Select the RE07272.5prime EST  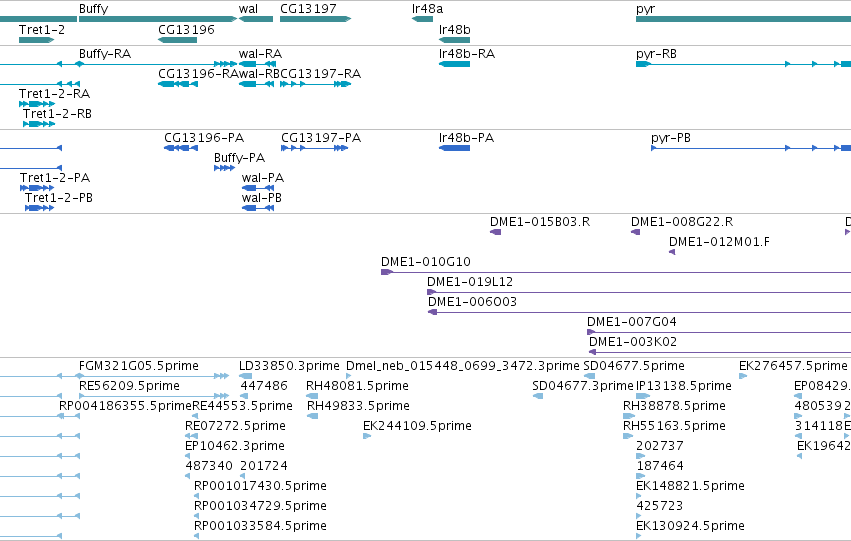192,436
